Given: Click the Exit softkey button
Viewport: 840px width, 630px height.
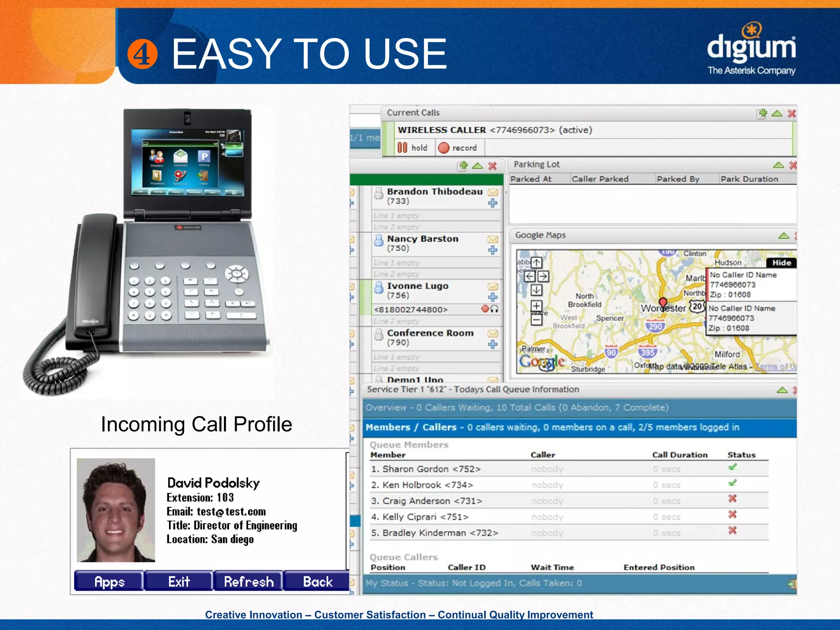Looking at the screenshot, I should pos(179,581).
